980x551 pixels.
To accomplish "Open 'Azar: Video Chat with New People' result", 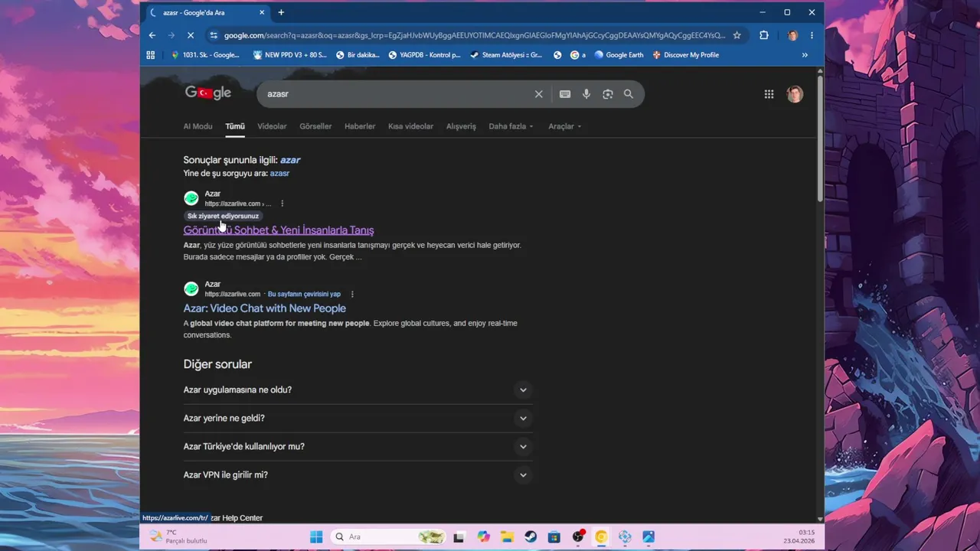I will coord(264,308).
